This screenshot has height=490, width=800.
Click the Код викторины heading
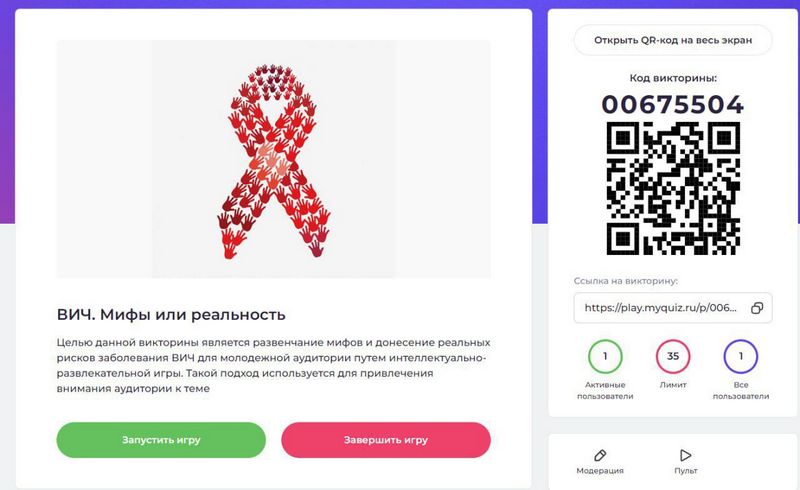[x=673, y=78]
